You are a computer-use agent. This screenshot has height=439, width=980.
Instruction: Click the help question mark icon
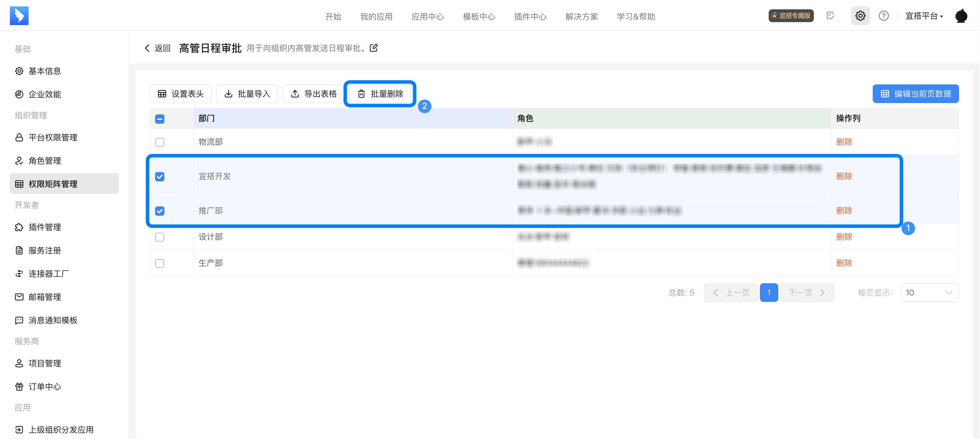(883, 16)
